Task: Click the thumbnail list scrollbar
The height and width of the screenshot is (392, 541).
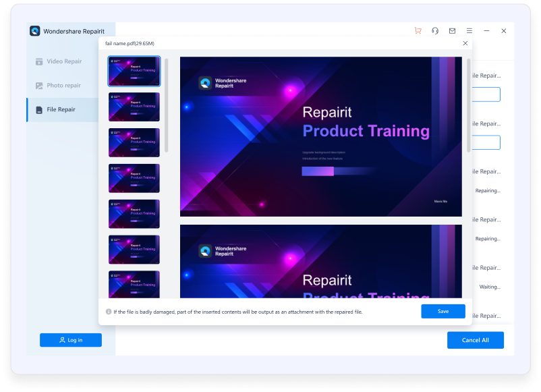Action: pyautogui.click(x=167, y=105)
